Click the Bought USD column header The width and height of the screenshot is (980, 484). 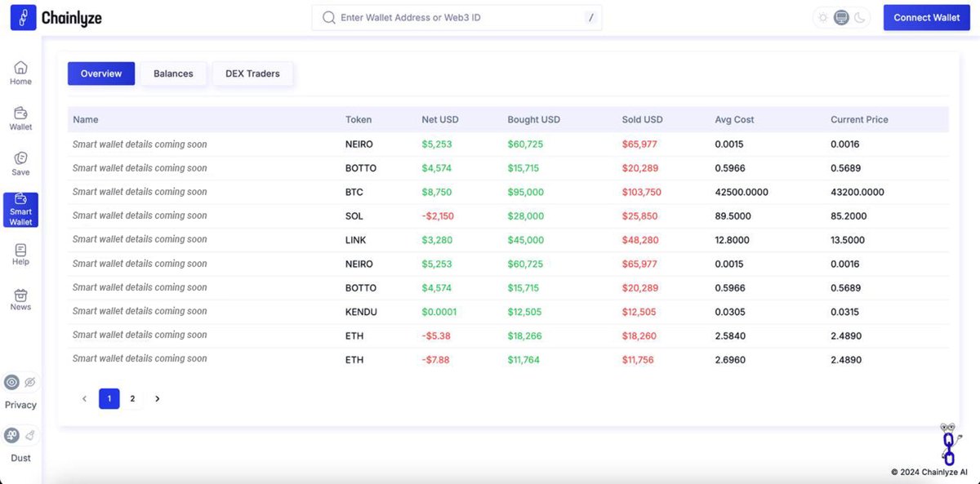pyautogui.click(x=534, y=119)
